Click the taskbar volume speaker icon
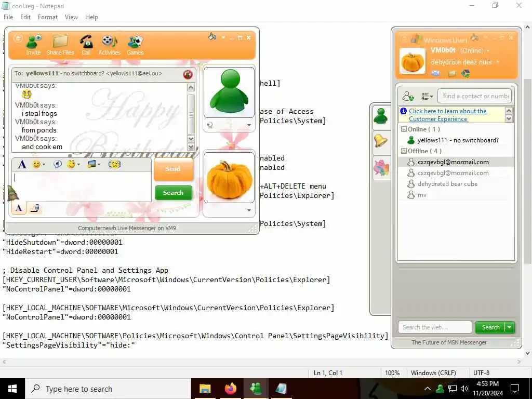 (464, 389)
